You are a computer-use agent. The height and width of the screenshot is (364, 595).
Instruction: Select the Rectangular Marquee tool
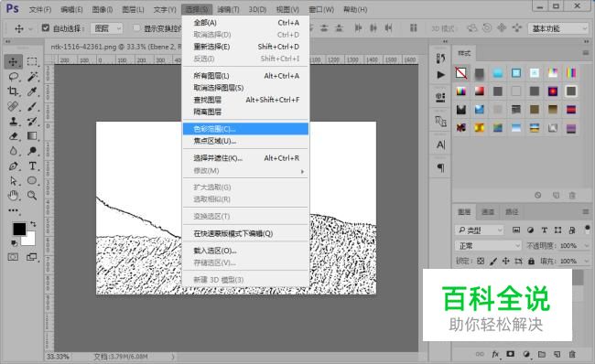coord(32,61)
